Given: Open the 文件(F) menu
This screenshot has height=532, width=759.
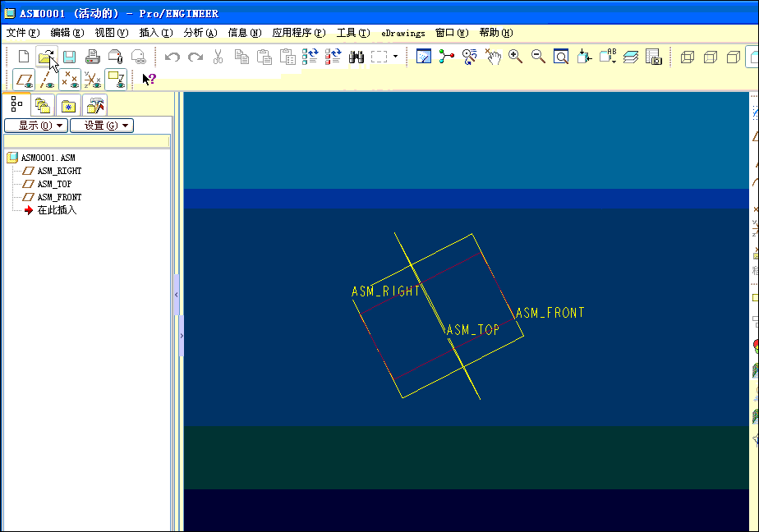Looking at the screenshot, I should pos(23,33).
